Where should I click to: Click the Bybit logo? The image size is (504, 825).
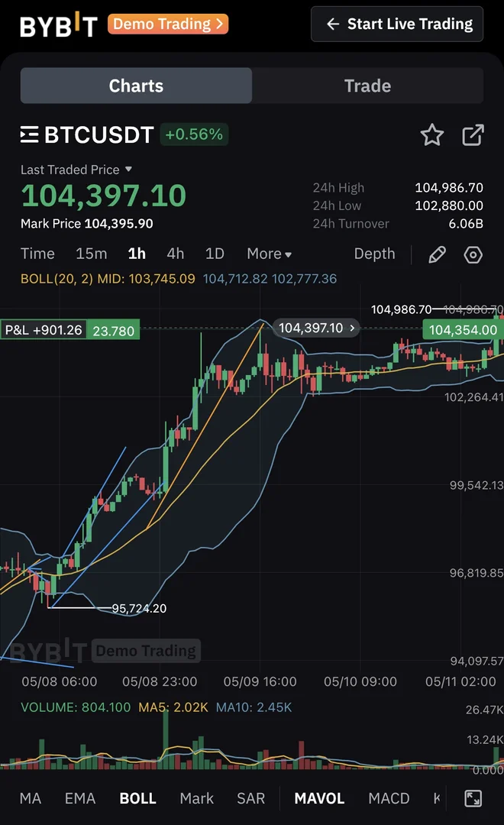(x=58, y=24)
